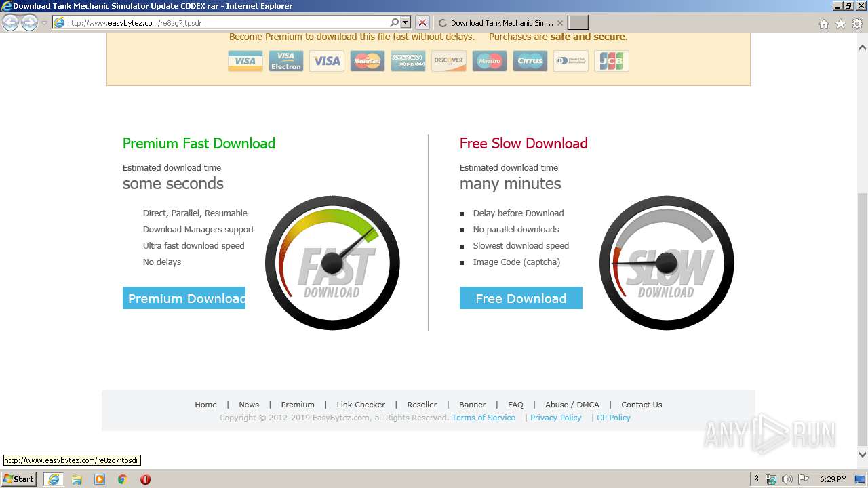This screenshot has height=488, width=868.
Task: Click the FAST download speedometer image
Action: 332,263
